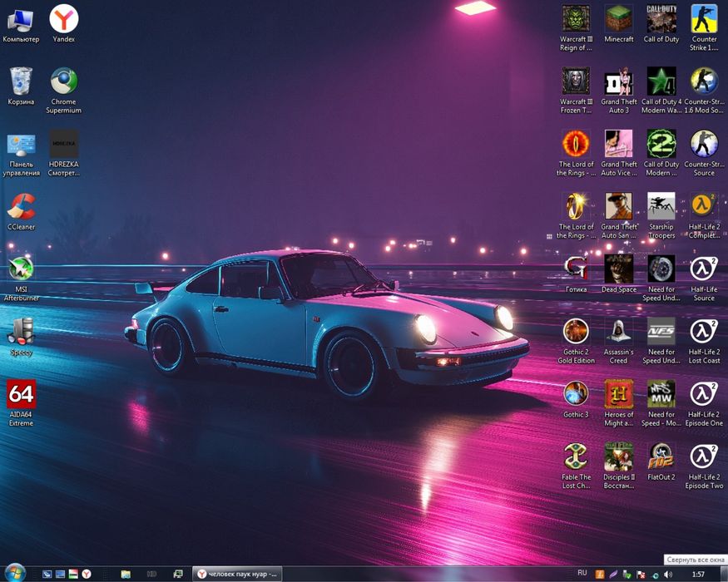This screenshot has width=728, height=582.
Task: Select Warcraft III Frozen Throne icon
Action: 576,91
